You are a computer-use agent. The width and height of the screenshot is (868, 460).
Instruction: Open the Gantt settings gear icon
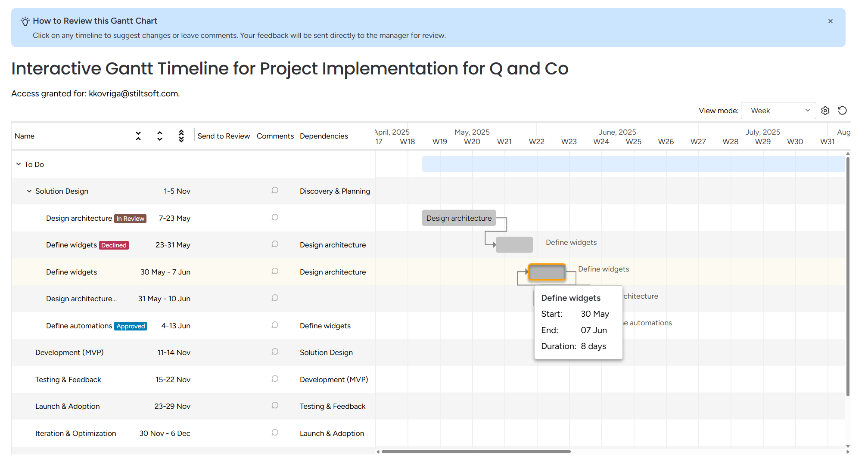[x=825, y=111]
